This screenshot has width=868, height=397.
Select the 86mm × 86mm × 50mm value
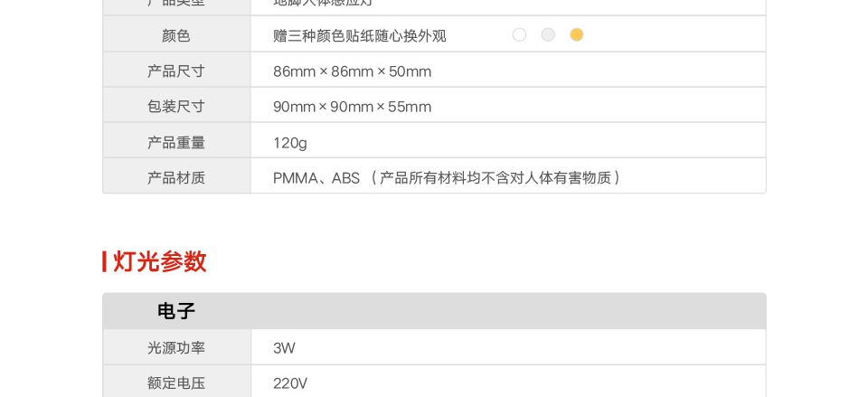click(353, 71)
